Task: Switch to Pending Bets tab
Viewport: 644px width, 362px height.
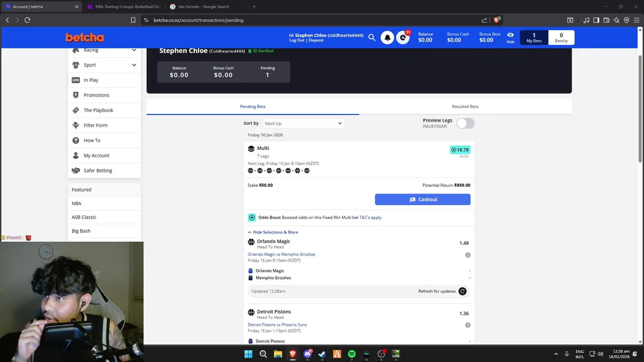Action: click(253, 107)
